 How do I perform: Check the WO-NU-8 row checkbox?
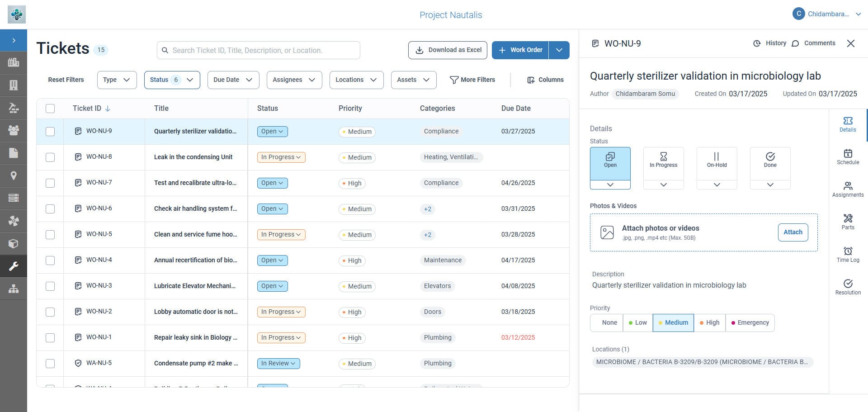coord(50,157)
